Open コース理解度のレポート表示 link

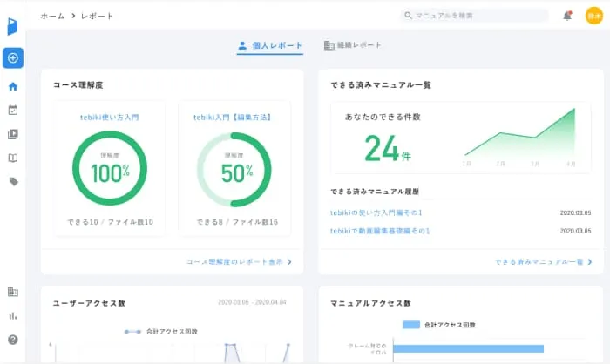pos(234,262)
